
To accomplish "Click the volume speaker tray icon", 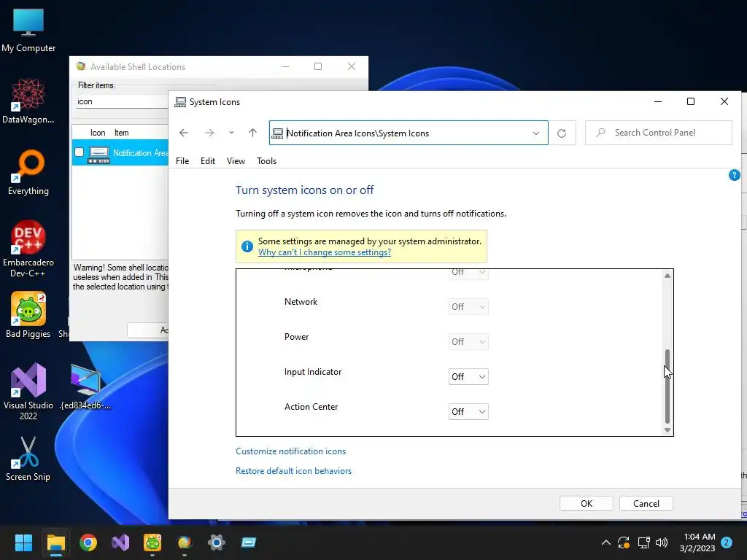I will [662, 542].
